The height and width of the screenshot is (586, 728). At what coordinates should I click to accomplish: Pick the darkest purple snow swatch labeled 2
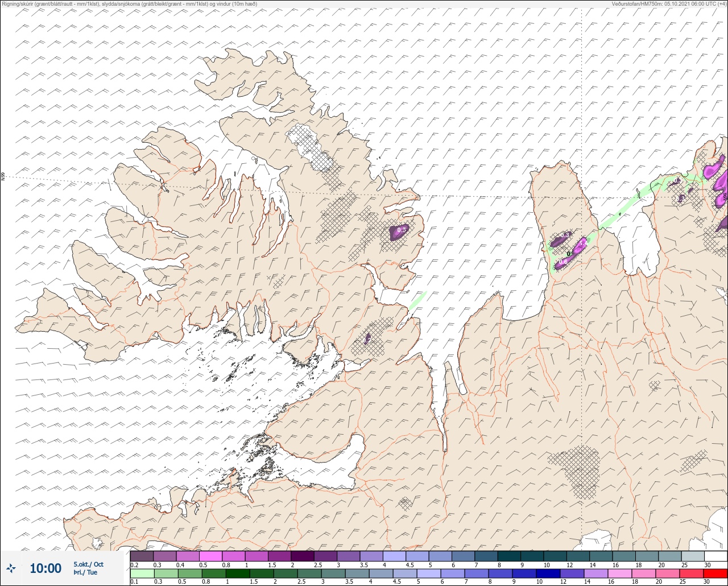click(303, 556)
